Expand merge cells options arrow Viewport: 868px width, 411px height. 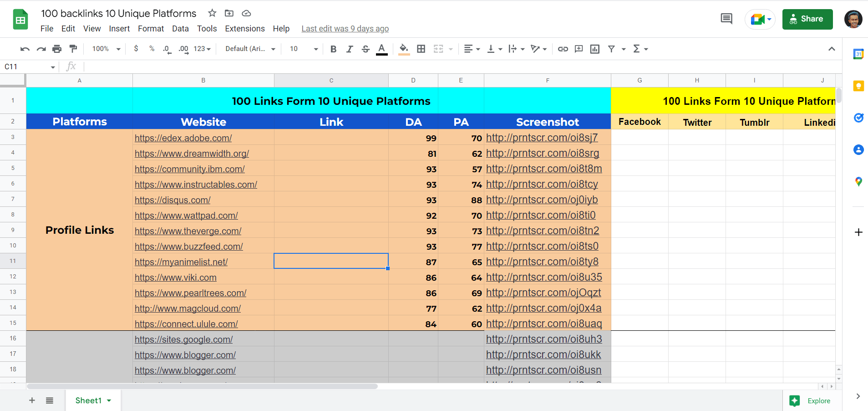tap(451, 49)
